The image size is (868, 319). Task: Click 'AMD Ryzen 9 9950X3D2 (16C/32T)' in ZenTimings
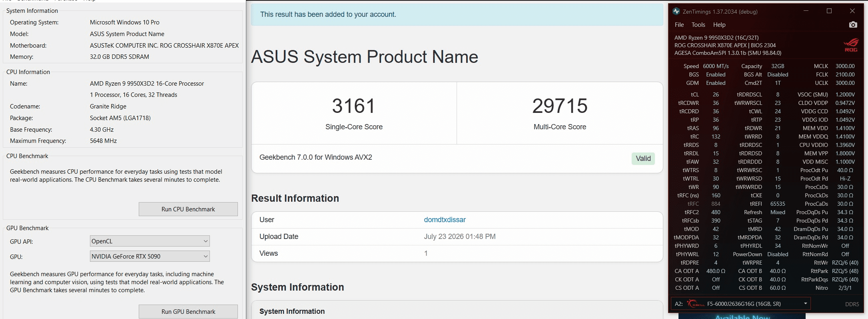point(716,38)
